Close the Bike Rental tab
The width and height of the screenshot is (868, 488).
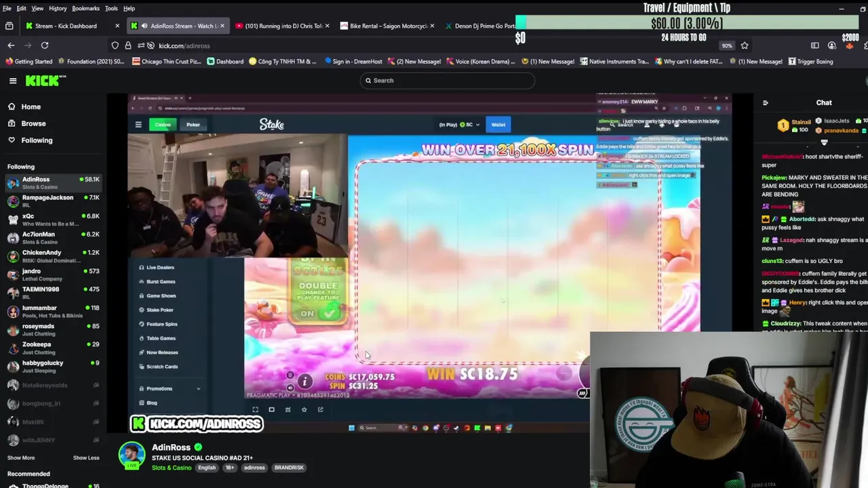[433, 26]
